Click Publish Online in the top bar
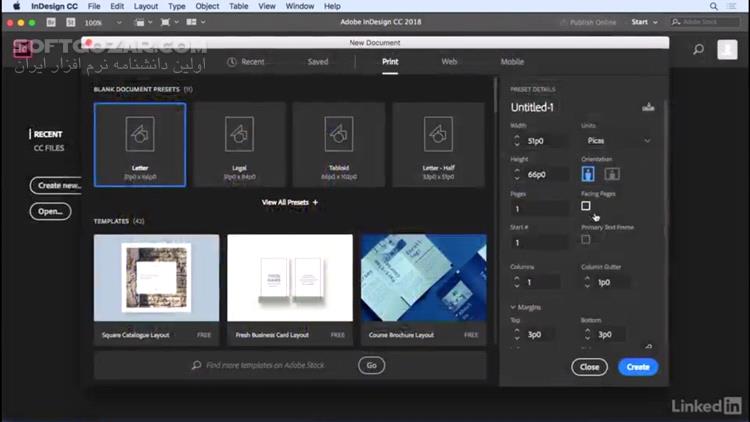 point(588,22)
